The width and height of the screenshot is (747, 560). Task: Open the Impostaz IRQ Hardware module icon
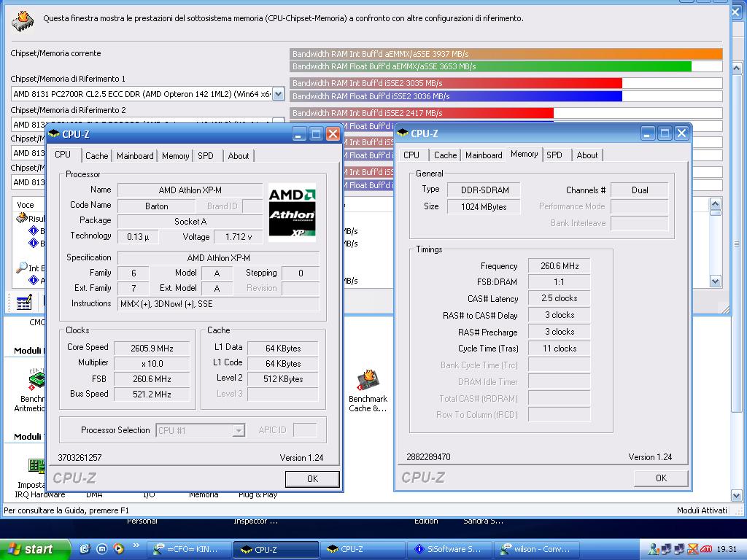click(x=37, y=465)
